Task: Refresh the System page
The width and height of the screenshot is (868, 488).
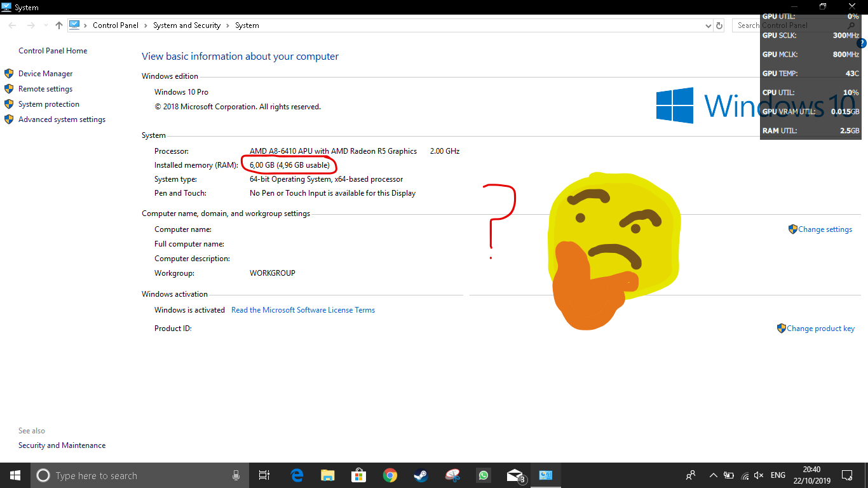Action: [719, 25]
